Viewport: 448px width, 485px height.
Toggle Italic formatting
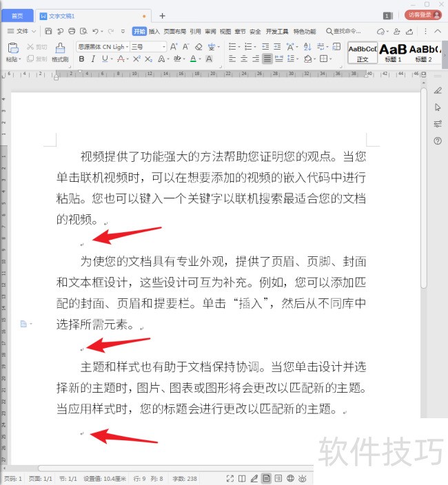point(93,59)
